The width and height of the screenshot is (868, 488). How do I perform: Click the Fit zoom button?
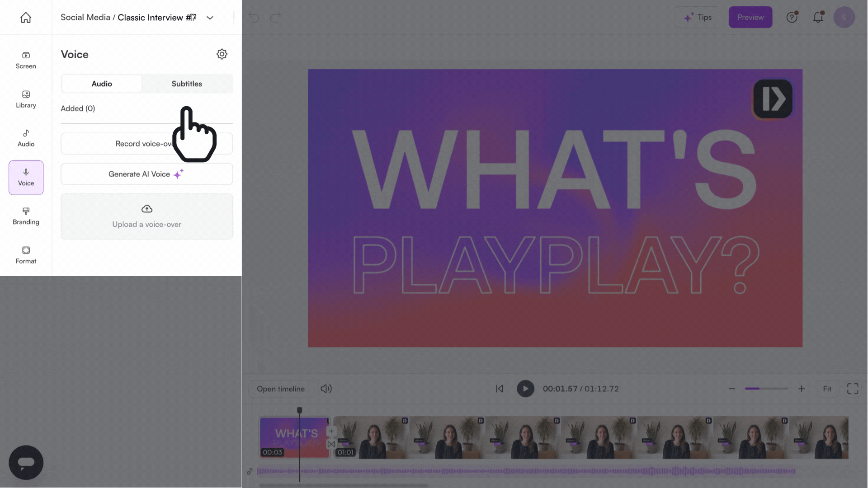pyautogui.click(x=827, y=389)
